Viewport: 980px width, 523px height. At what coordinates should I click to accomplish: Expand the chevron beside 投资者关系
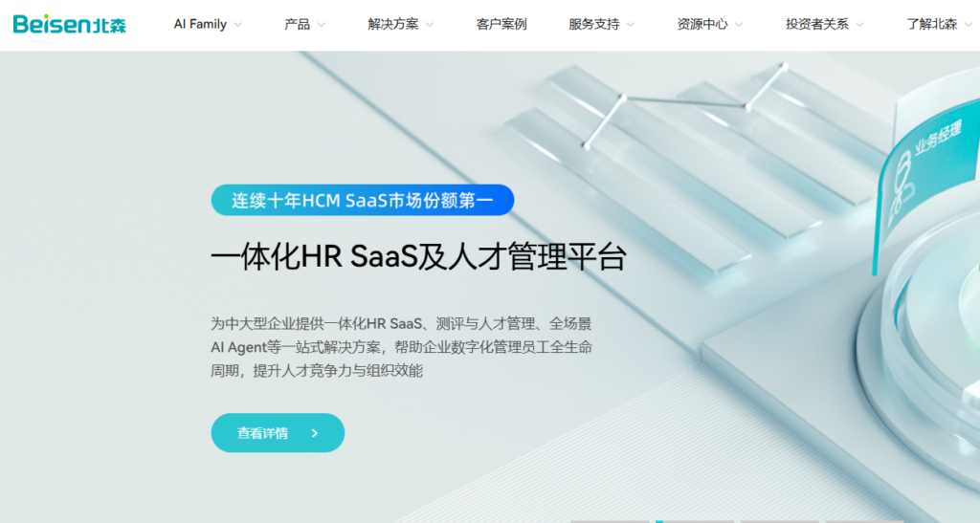(860, 25)
